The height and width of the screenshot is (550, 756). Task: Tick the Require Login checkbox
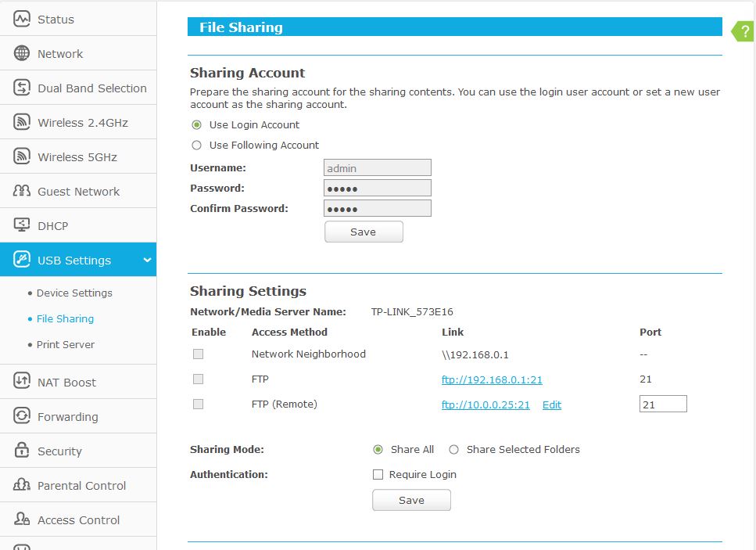tap(378, 474)
